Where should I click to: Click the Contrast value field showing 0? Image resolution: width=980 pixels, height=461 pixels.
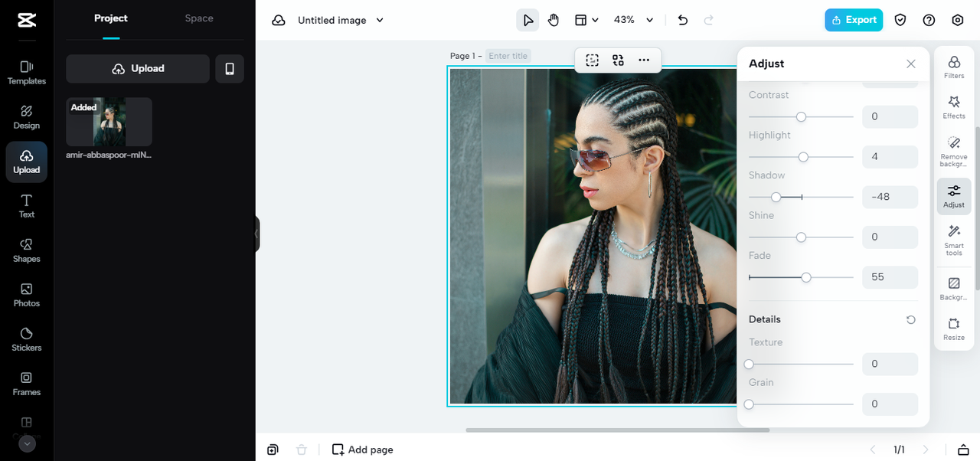click(x=890, y=116)
